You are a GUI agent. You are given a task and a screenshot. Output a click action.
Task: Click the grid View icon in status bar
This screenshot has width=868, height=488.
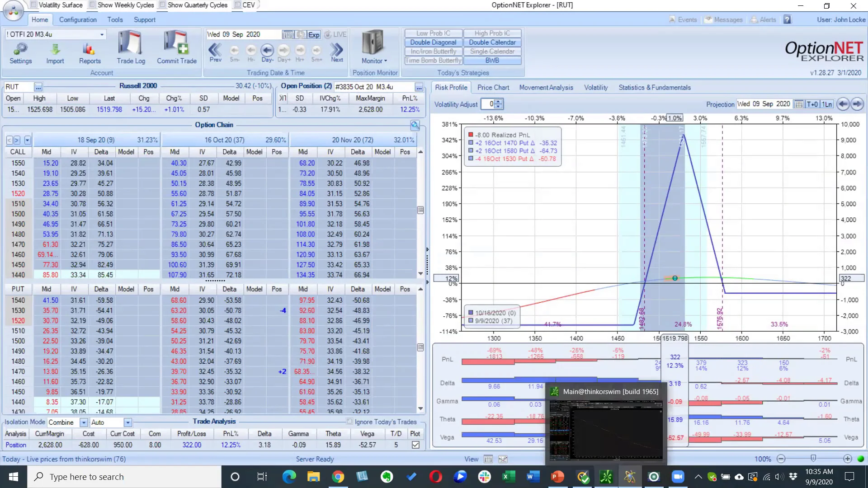click(x=488, y=459)
